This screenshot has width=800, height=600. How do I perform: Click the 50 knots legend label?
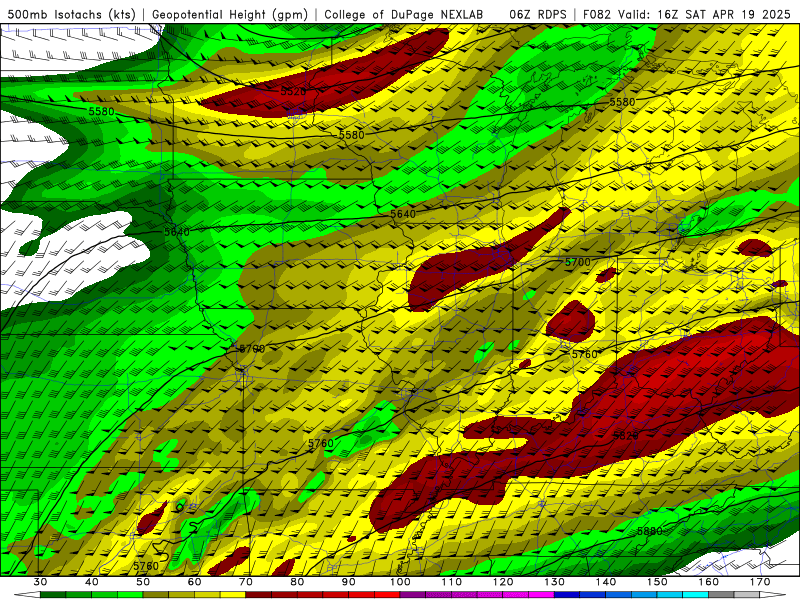click(x=143, y=582)
